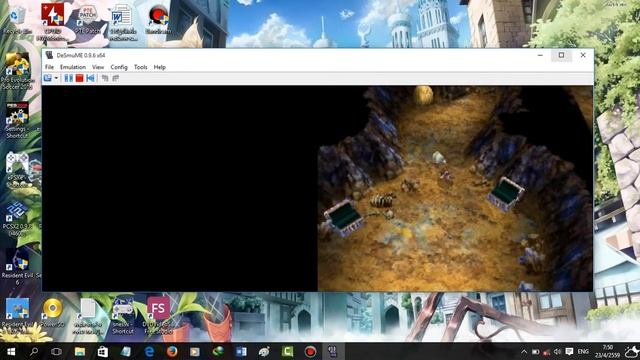Select the Word document desktop shortcut

122,22
